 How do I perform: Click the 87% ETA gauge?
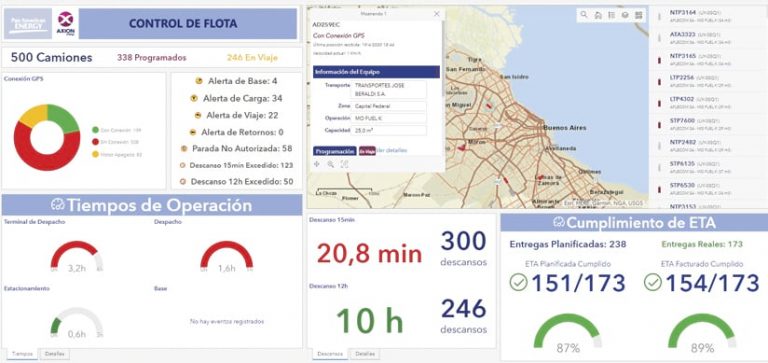click(568, 334)
